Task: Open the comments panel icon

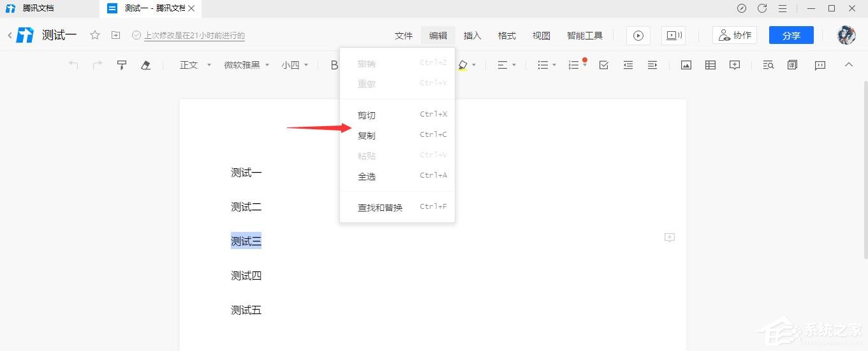Action: click(x=820, y=65)
